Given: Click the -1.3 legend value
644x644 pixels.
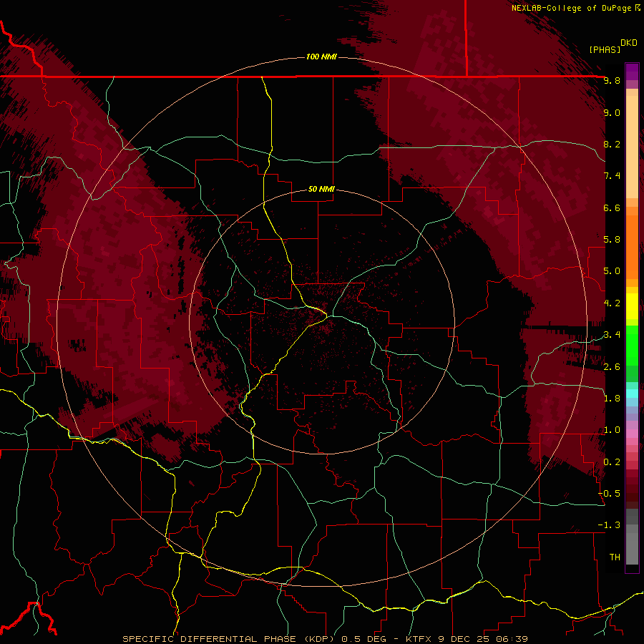Looking at the screenshot, I should pyautogui.click(x=609, y=525).
